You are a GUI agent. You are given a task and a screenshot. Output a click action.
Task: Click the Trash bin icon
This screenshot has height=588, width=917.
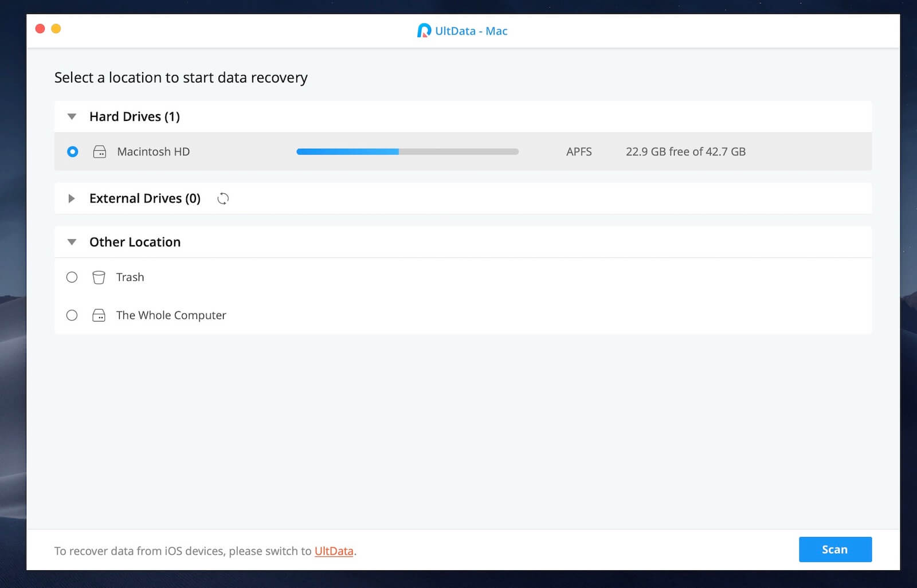(99, 277)
